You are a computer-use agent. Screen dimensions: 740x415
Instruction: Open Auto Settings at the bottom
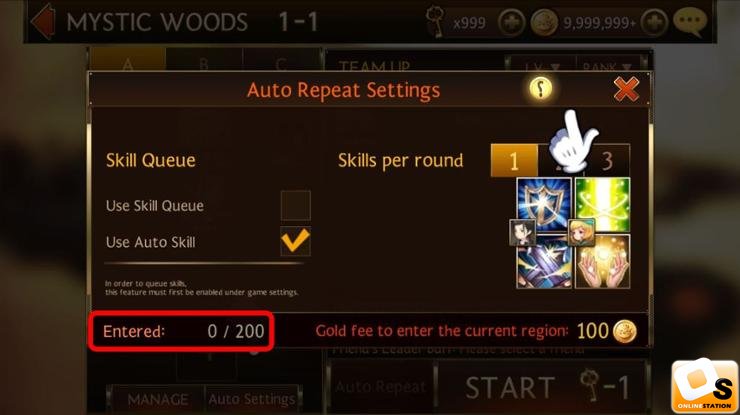(252, 399)
